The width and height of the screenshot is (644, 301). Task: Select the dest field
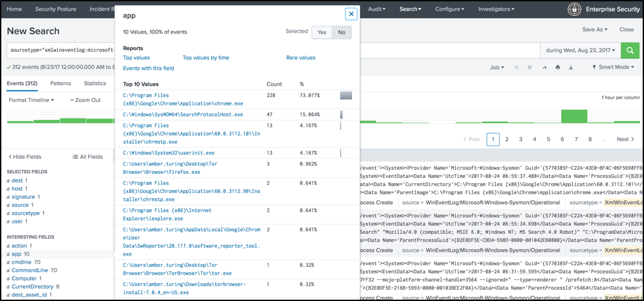tap(18, 180)
